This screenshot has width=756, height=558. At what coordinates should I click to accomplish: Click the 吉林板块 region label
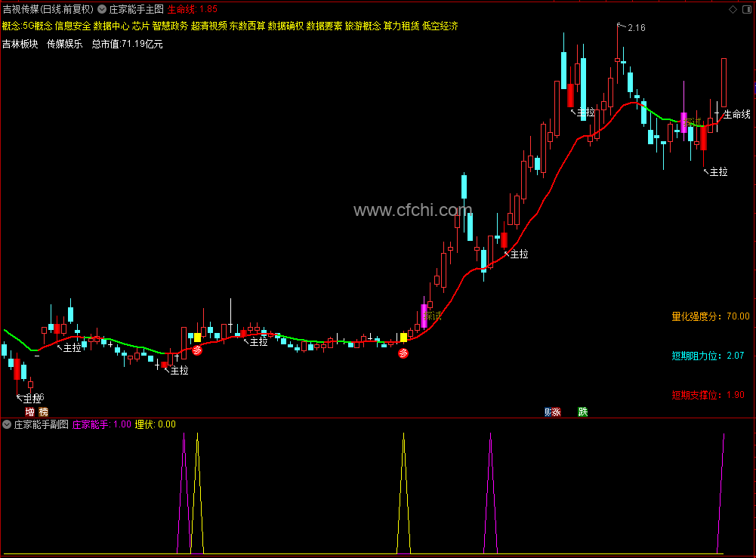coord(20,45)
